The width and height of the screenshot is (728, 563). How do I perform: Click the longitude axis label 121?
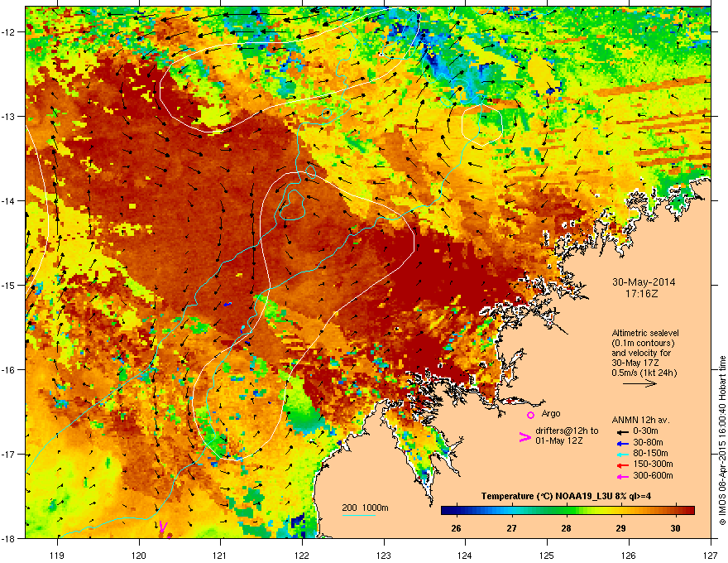tap(220, 555)
